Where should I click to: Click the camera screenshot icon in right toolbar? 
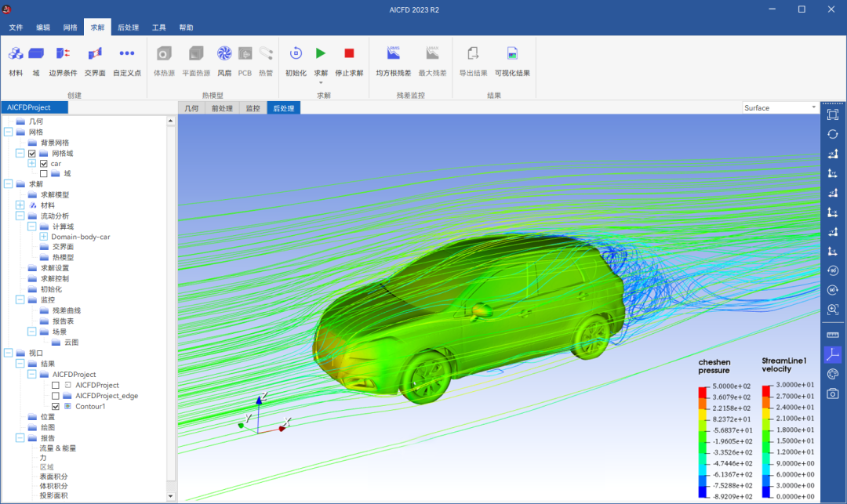(833, 393)
